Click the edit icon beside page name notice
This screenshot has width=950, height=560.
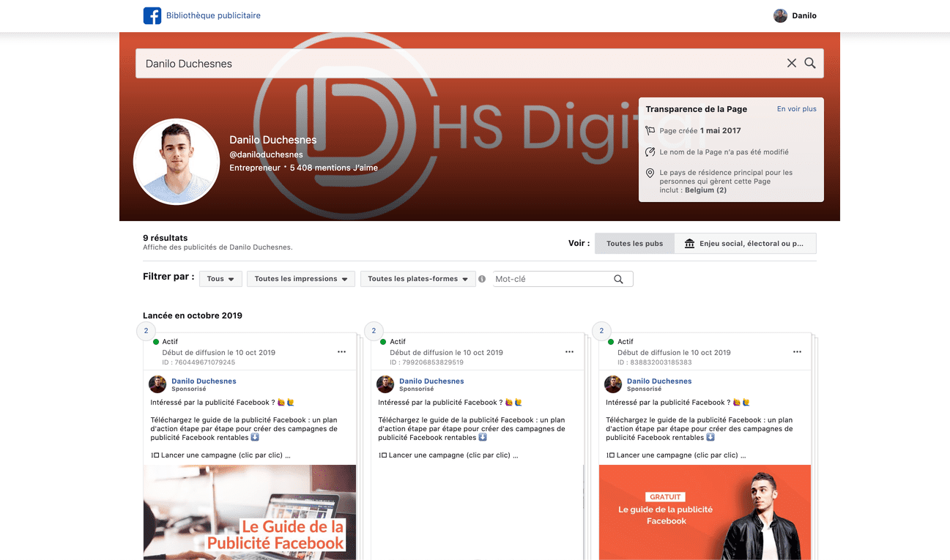[x=650, y=152]
